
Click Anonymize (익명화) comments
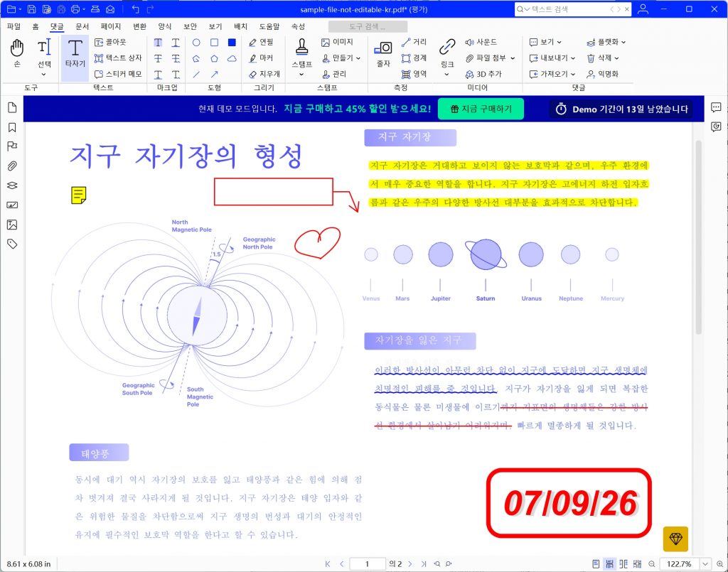(x=603, y=74)
